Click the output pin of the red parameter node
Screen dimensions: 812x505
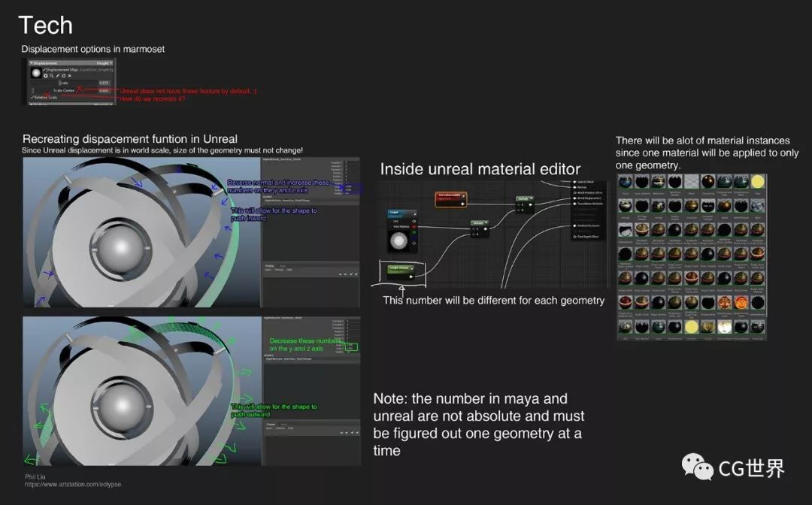pos(463,204)
